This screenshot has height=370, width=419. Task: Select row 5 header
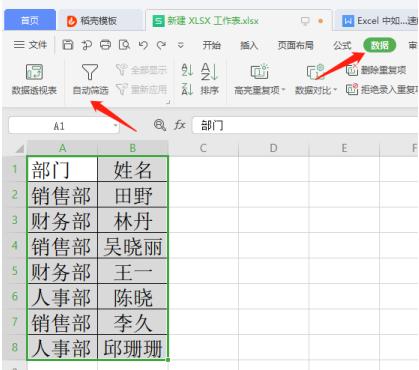[15, 270]
